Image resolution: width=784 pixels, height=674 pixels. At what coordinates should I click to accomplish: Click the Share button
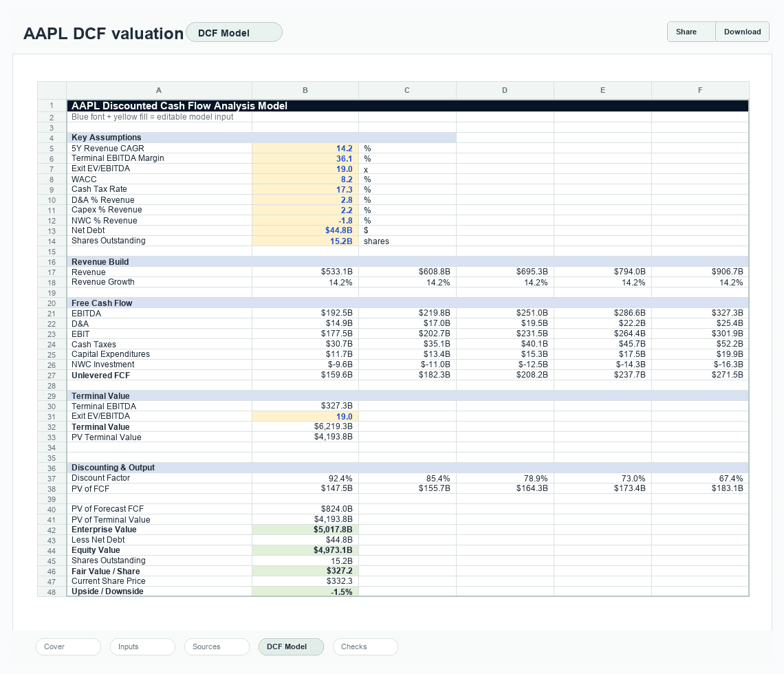tap(691, 32)
